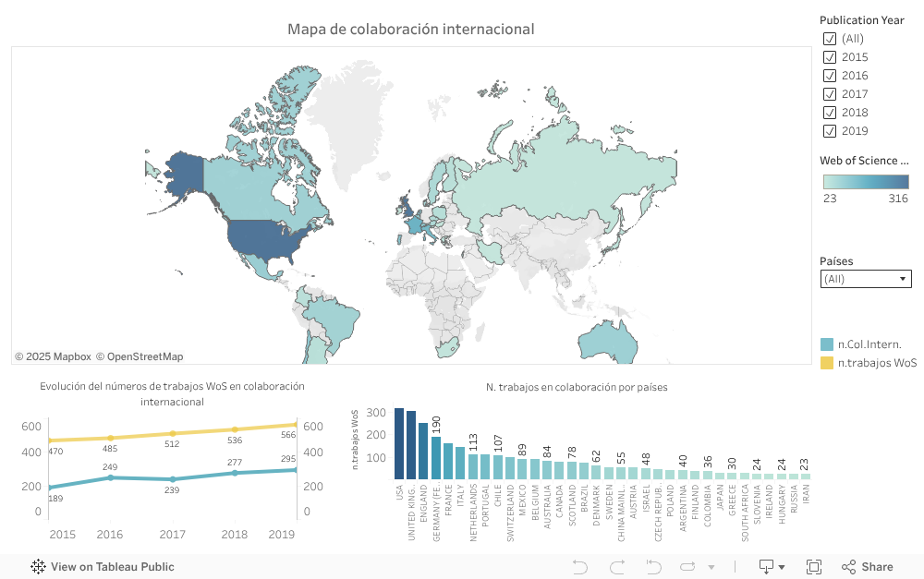Click the Tableau logo icon
The height and width of the screenshot is (579, 924).
coord(39,567)
